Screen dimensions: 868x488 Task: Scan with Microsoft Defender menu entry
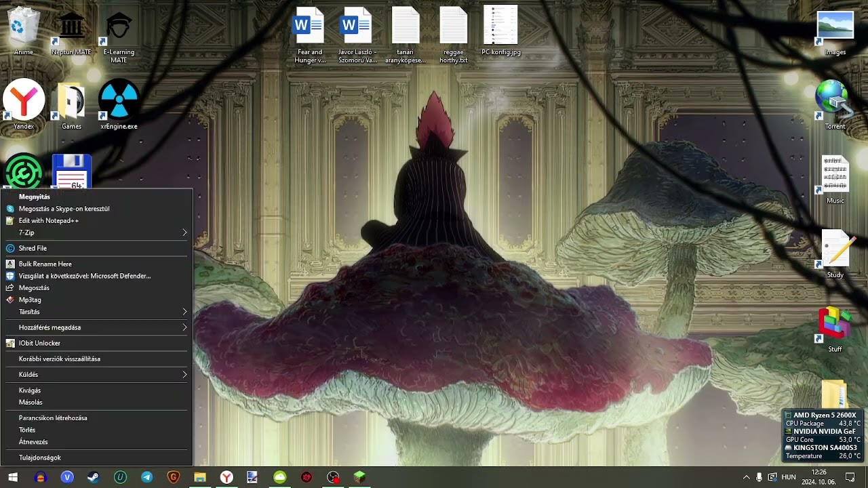(x=96, y=276)
